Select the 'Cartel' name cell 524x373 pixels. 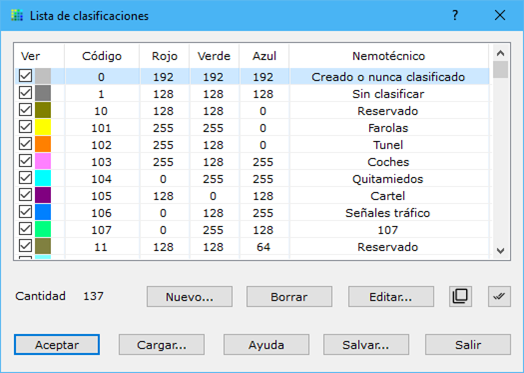pos(388,196)
